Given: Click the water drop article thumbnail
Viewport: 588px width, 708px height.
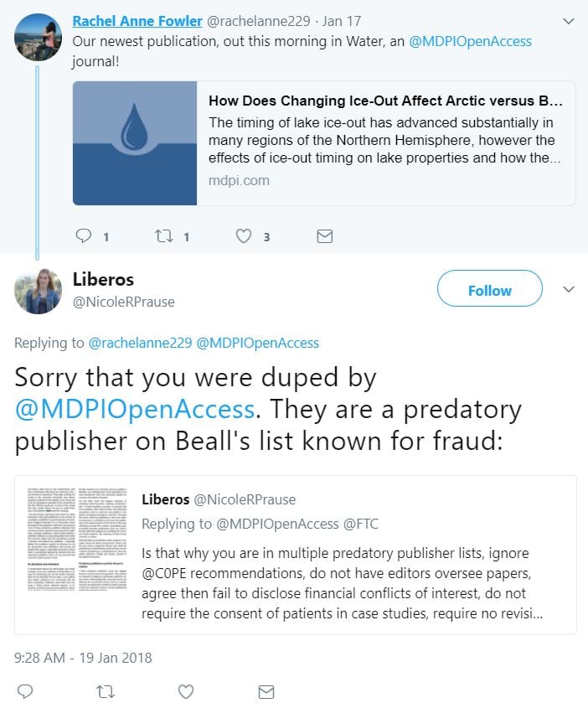Looking at the screenshot, I should coord(135,143).
